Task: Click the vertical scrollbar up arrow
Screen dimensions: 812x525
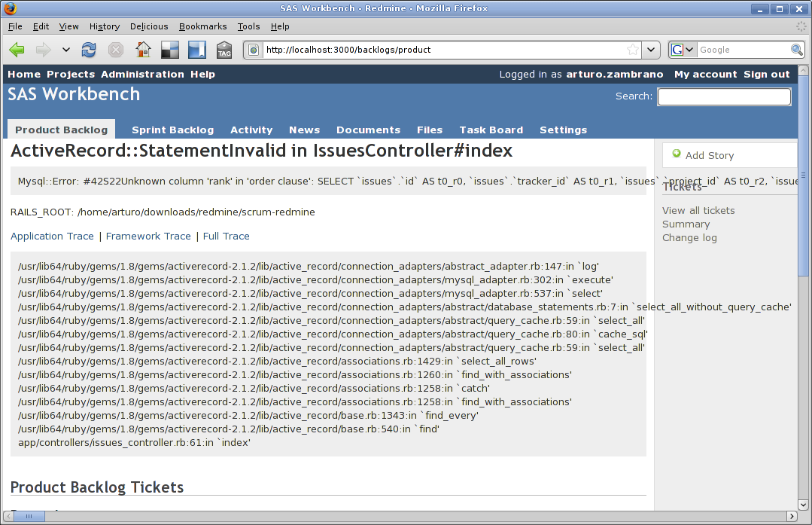Action: 803,70
